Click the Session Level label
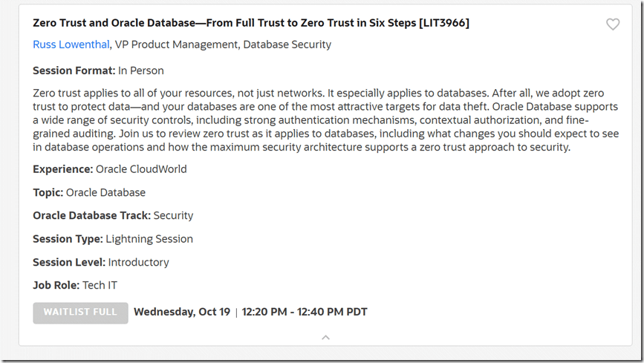The image size is (644, 363). click(68, 262)
